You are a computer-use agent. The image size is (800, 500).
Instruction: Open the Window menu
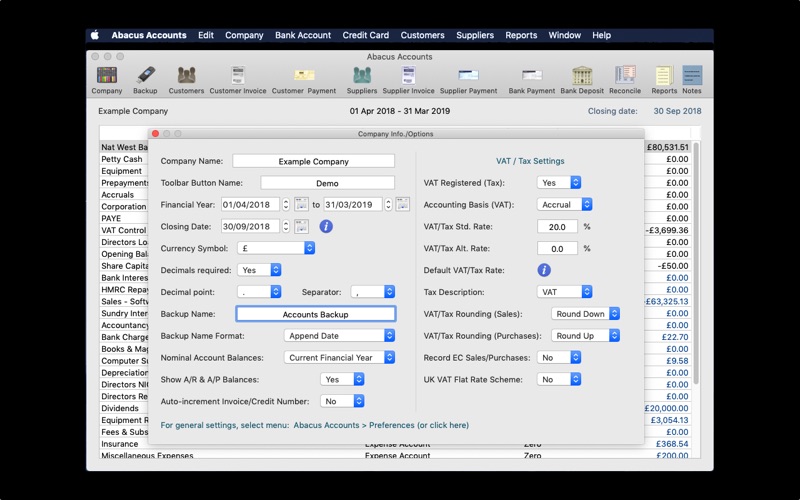[x=565, y=35]
